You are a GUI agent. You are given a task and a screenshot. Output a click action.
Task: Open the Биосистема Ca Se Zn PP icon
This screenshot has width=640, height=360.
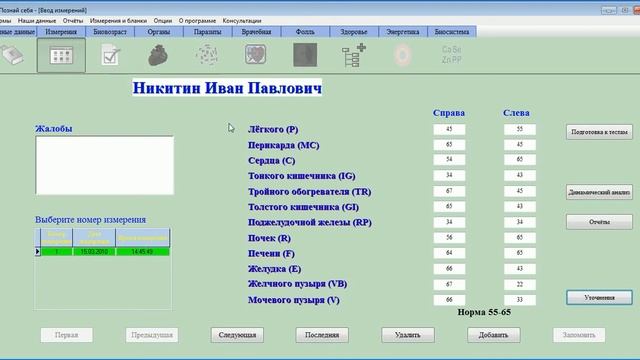coord(451,54)
